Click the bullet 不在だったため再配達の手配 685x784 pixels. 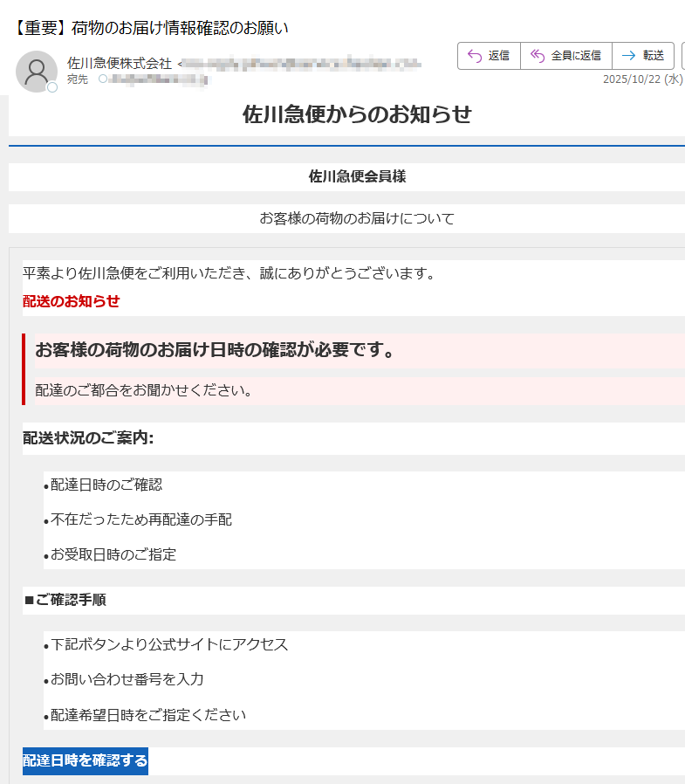tap(138, 519)
